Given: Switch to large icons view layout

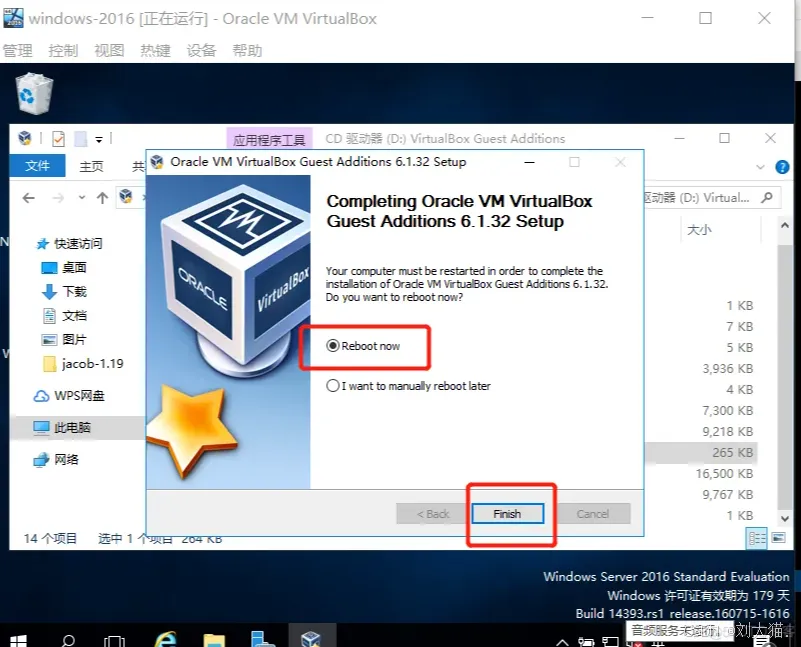Looking at the screenshot, I should [x=779, y=538].
